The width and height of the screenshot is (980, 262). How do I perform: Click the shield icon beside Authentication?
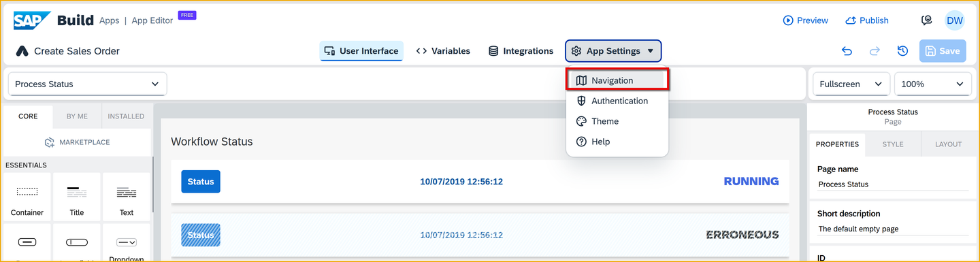coord(581,101)
